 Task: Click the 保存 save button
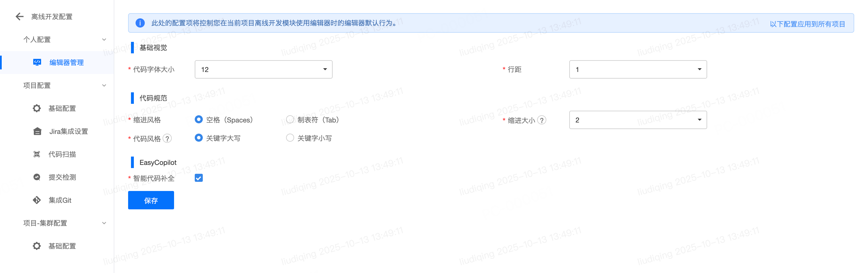point(151,200)
